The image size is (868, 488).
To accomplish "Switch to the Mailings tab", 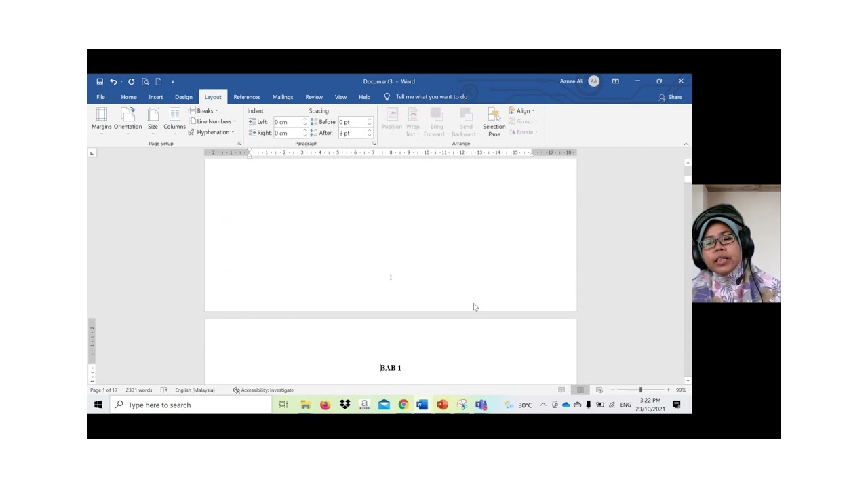I will click(283, 97).
